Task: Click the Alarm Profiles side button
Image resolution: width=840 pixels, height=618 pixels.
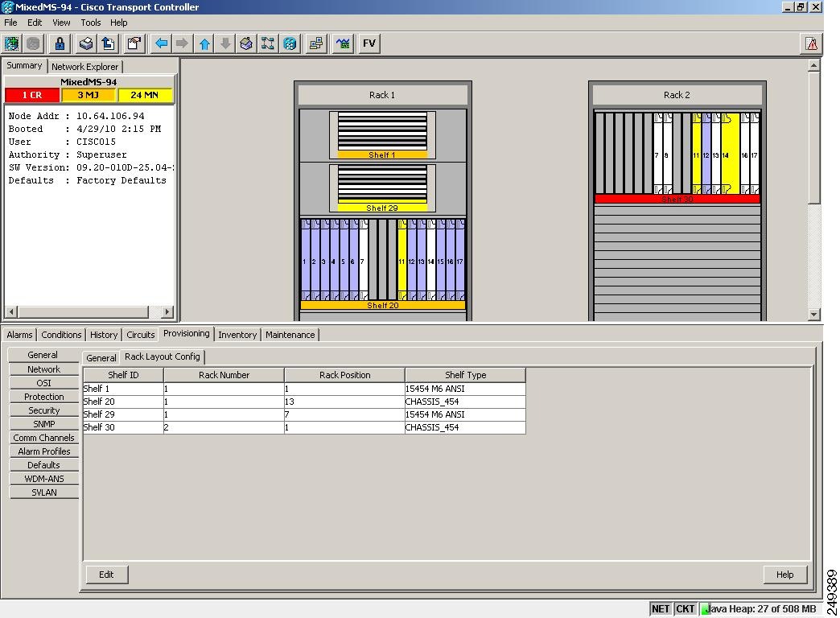Action: tap(44, 451)
